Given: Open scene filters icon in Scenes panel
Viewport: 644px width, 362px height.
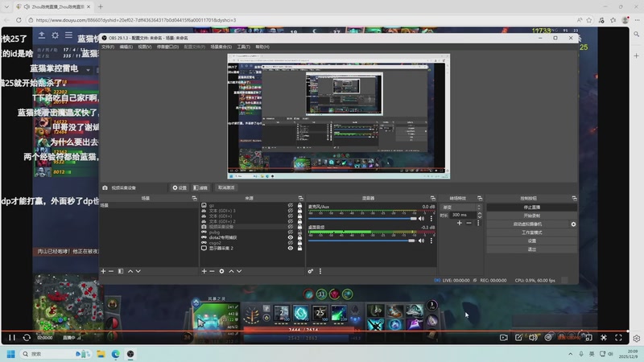Looking at the screenshot, I should [121, 271].
